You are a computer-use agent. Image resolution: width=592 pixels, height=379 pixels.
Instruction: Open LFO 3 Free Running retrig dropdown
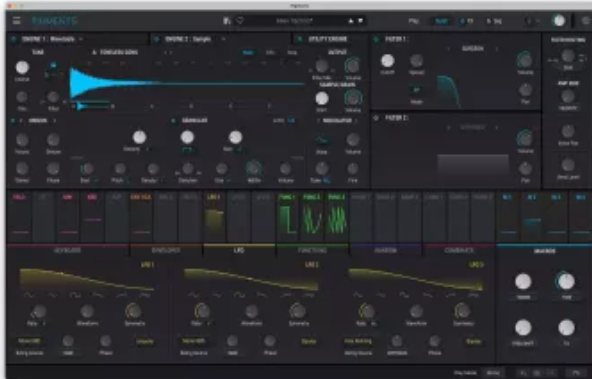pyautogui.click(x=358, y=341)
